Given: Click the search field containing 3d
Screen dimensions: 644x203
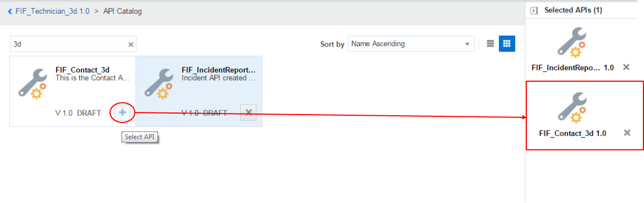Looking at the screenshot, I should [x=73, y=44].
